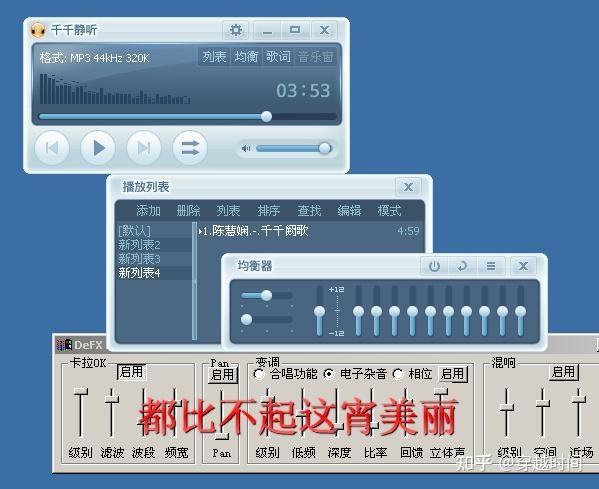
Task: Adjust the 混响 近场 slider in DeFX
Action: coord(579,412)
